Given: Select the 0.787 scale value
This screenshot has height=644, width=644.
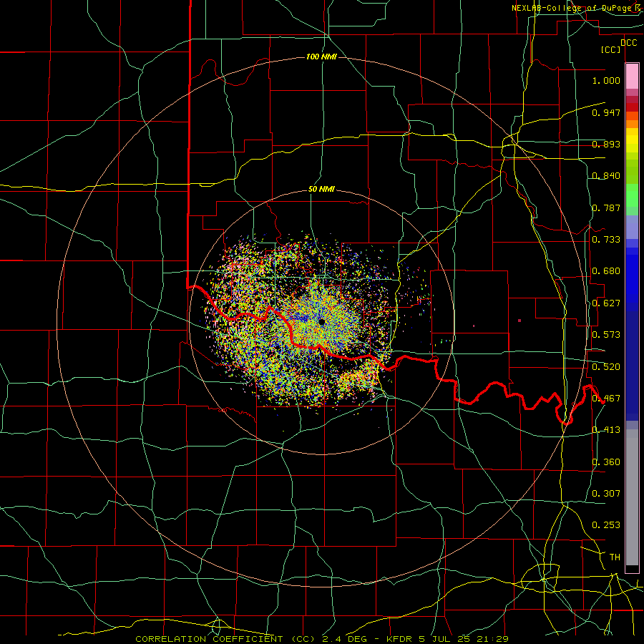Looking at the screenshot, I should (x=606, y=208).
